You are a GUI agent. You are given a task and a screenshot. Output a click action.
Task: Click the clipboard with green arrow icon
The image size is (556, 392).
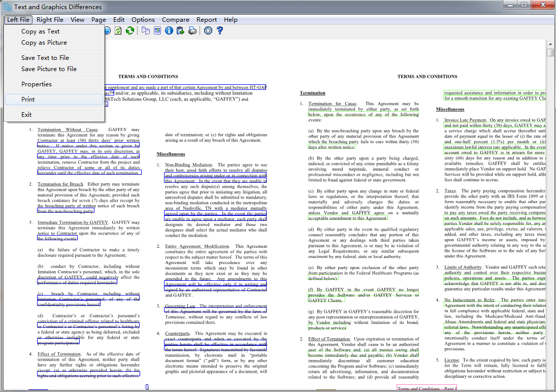[180, 31]
